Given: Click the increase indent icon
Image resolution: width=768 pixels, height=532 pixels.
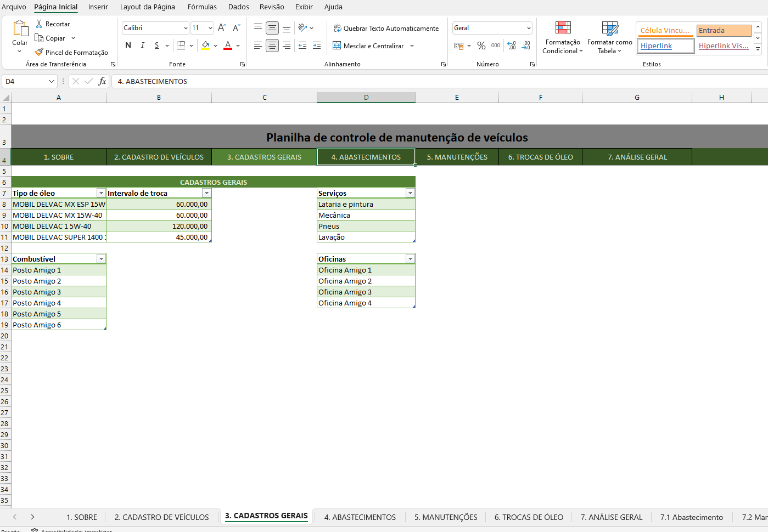Looking at the screenshot, I should (317, 46).
